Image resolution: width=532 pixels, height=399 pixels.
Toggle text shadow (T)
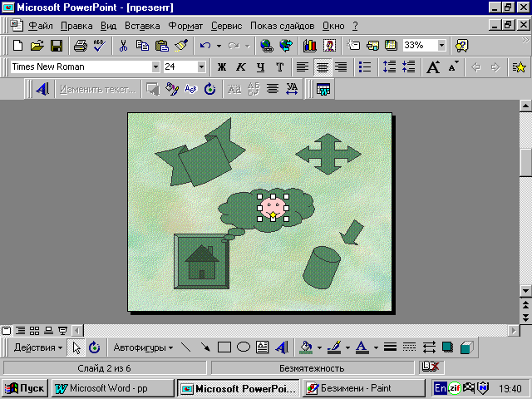pos(280,66)
